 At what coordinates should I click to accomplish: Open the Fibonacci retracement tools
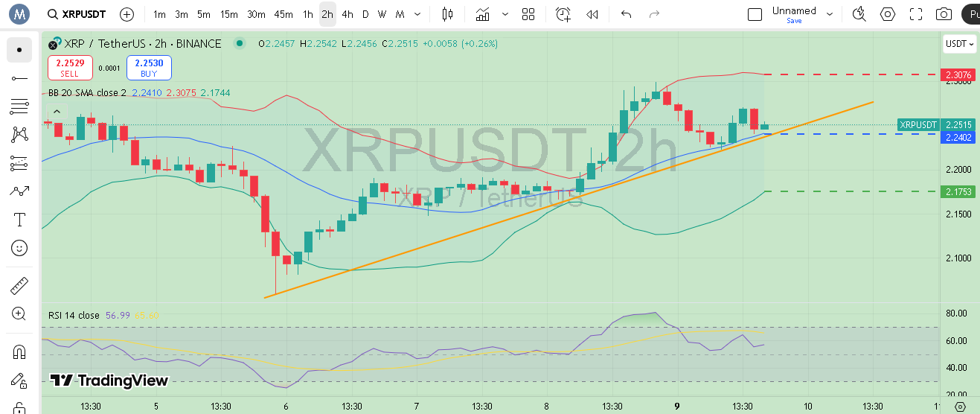(x=19, y=106)
